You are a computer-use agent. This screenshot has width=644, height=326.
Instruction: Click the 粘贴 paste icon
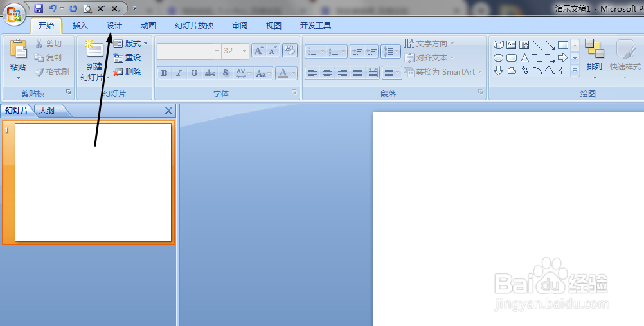pyautogui.click(x=18, y=49)
